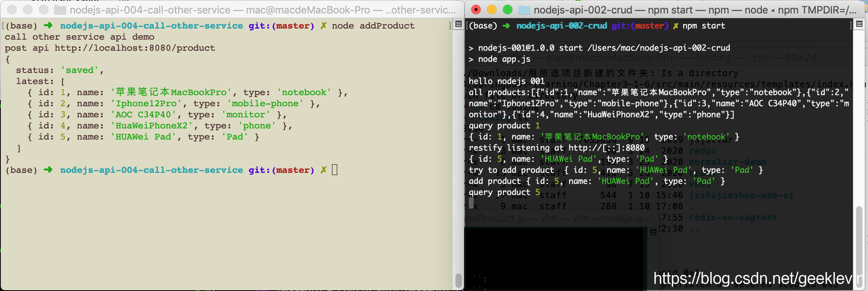Click the split pane icon of the background vim window
This screenshot has height=291, width=868.
pos(653,233)
